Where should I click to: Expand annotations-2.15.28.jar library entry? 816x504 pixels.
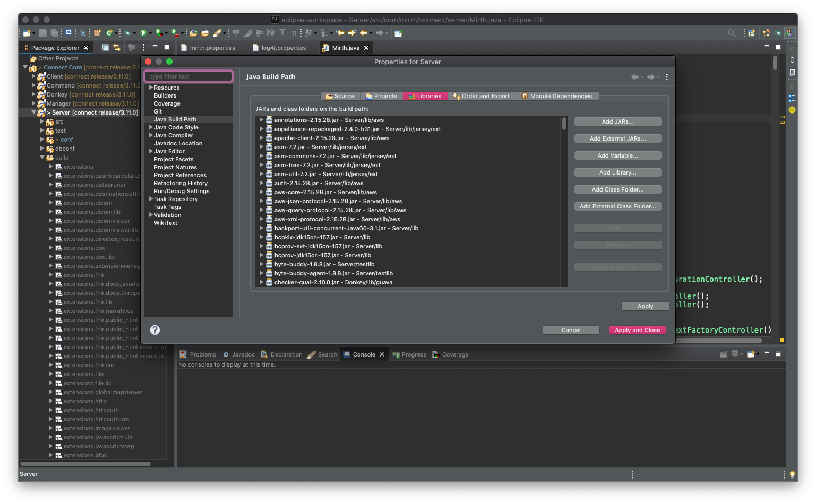click(261, 120)
